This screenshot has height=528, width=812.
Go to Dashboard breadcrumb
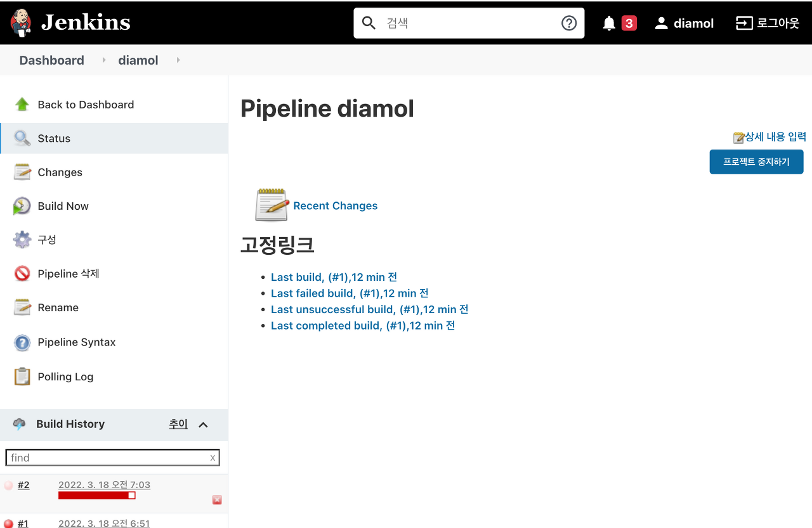tap(51, 60)
